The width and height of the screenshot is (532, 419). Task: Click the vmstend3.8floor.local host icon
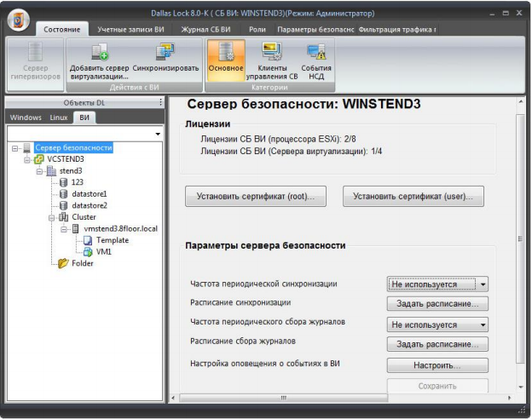pyautogui.click(x=76, y=229)
